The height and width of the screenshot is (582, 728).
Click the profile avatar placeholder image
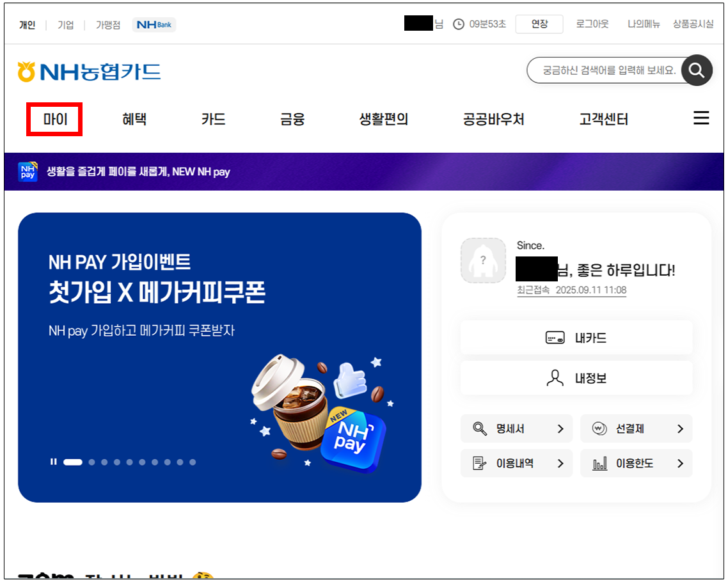coord(483,260)
